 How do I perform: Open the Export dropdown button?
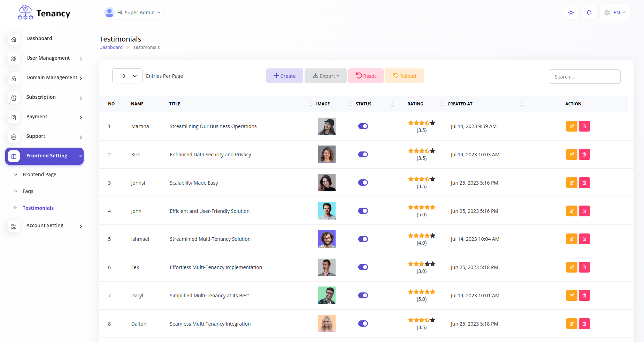[x=325, y=76]
